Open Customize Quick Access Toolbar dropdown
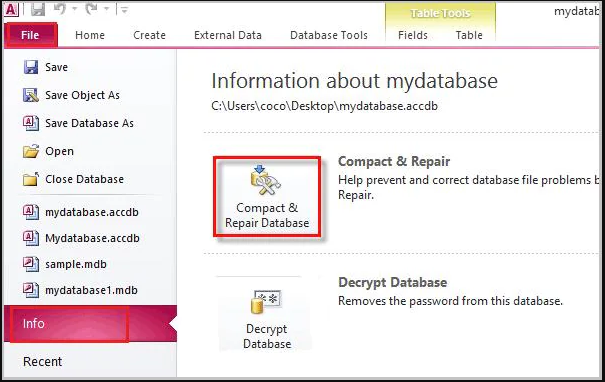The image size is (605, 382). [124, 10]
